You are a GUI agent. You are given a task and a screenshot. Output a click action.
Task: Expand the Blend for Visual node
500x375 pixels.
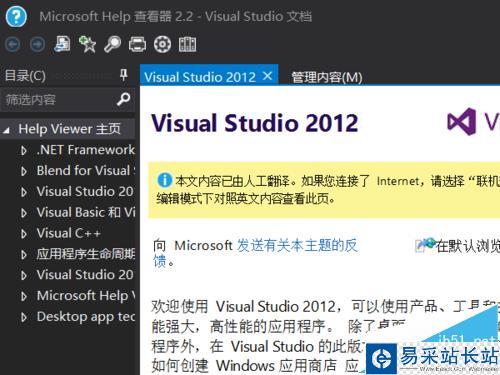(24, 171)
